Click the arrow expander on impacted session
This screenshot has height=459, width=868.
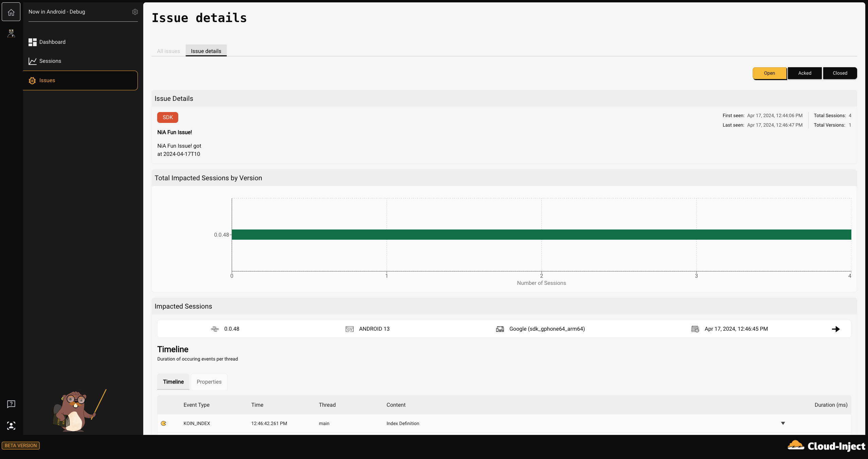836,329
